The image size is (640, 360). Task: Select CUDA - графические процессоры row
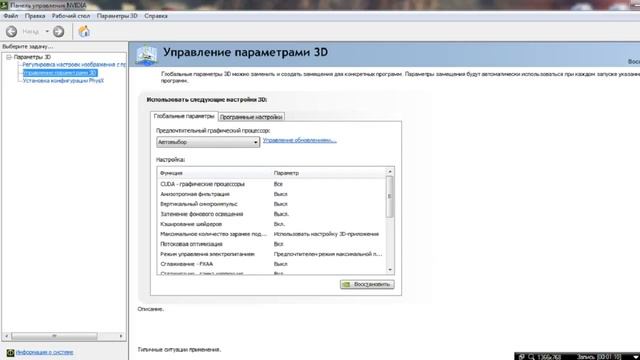pyautogui.click(x=271, y=184)
